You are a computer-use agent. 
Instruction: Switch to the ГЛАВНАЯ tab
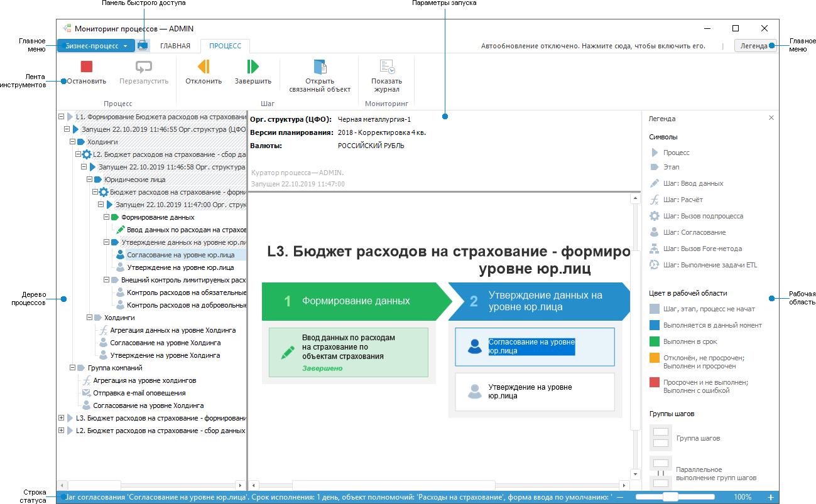click(177, 45)
